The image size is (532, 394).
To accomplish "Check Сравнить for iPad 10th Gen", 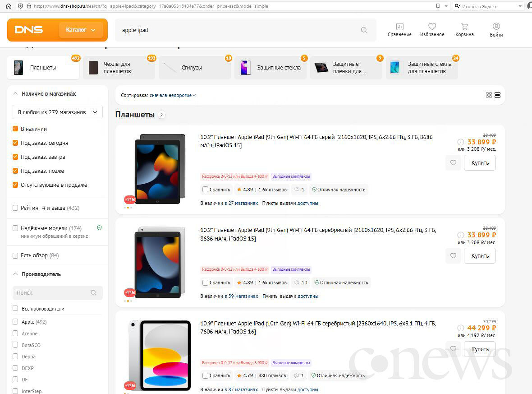I will pos(205,375).
